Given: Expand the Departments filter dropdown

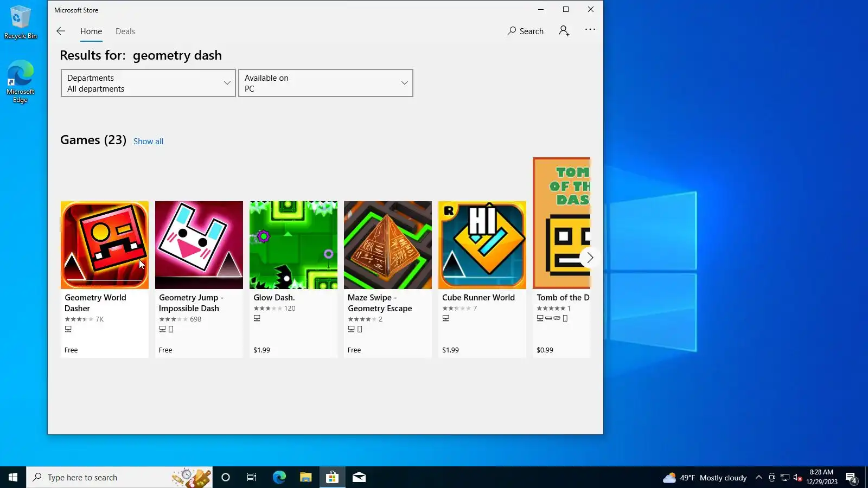Looking at the screenshot, I should pyautogui.click(x=148, y=83).
